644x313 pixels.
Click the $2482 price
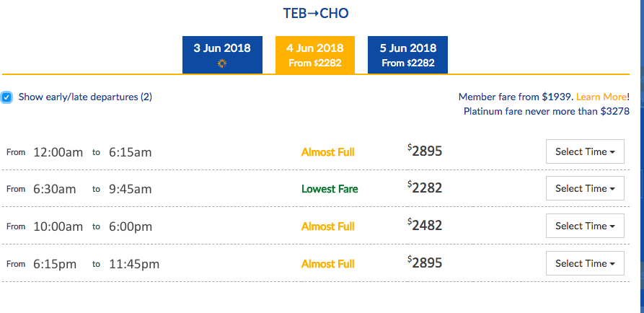click(425, 226)
